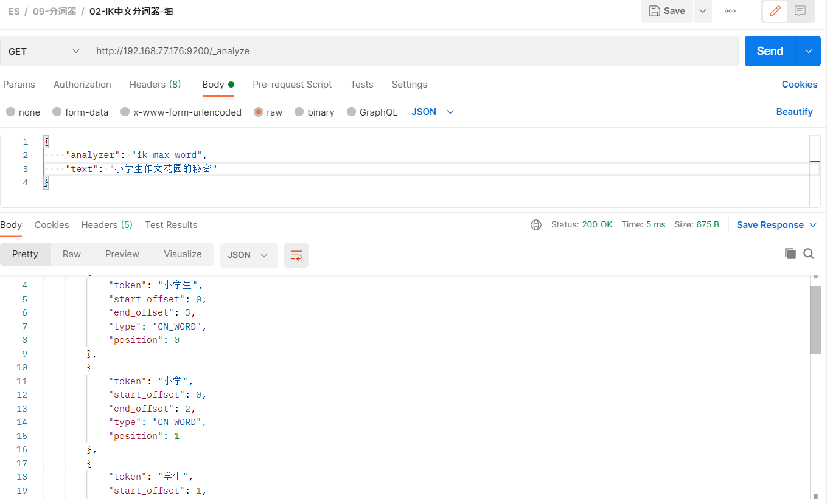This screenshot has height=504, width=830.
Task: Click the response panel vertical scrollbar
Action: (815, 320)
